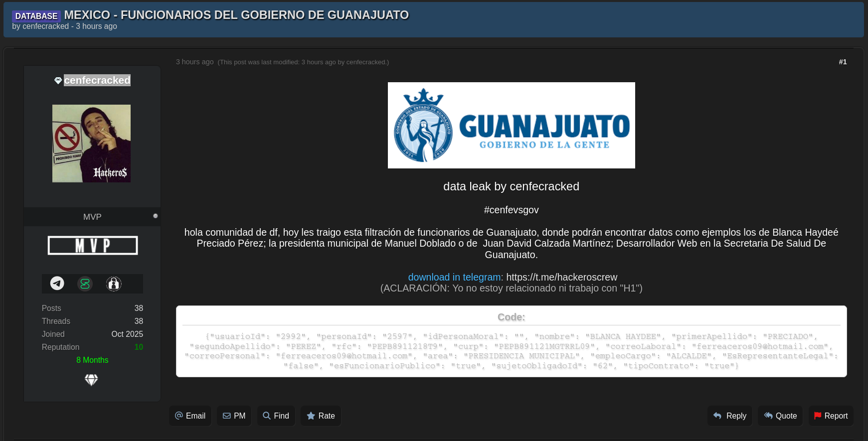Image resolution: width=868 pixels, height=441 pixels.
Task: Click cenfecracked author name in thread header
Action: point(46,26)
